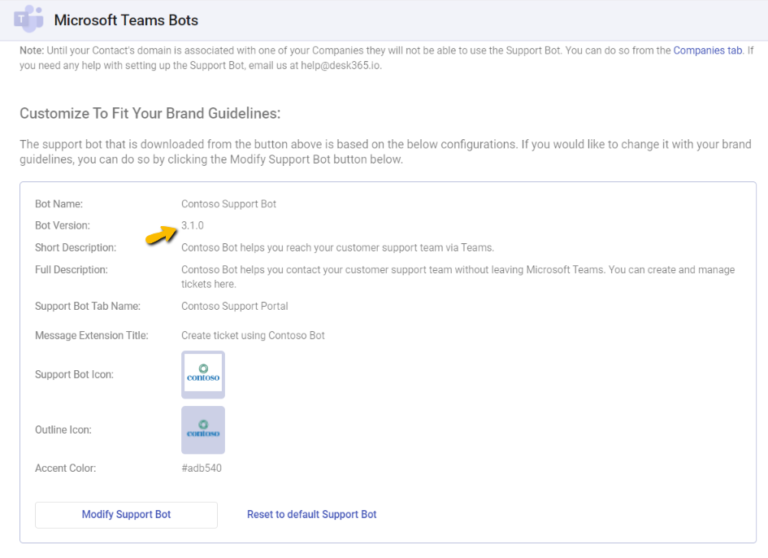Image resolution: width=768 pixels, height=558 pixels.
Task: Click the Bot Version label
Action: (62, 225)
